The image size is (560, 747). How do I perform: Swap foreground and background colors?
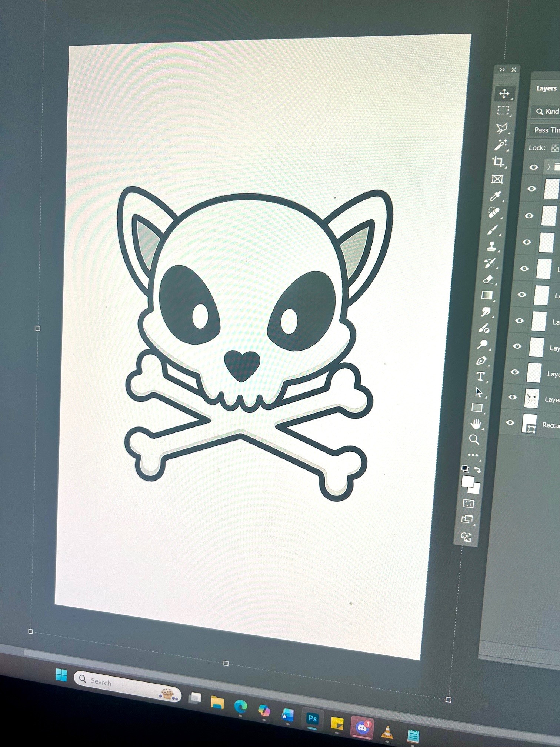pos(477,470)
